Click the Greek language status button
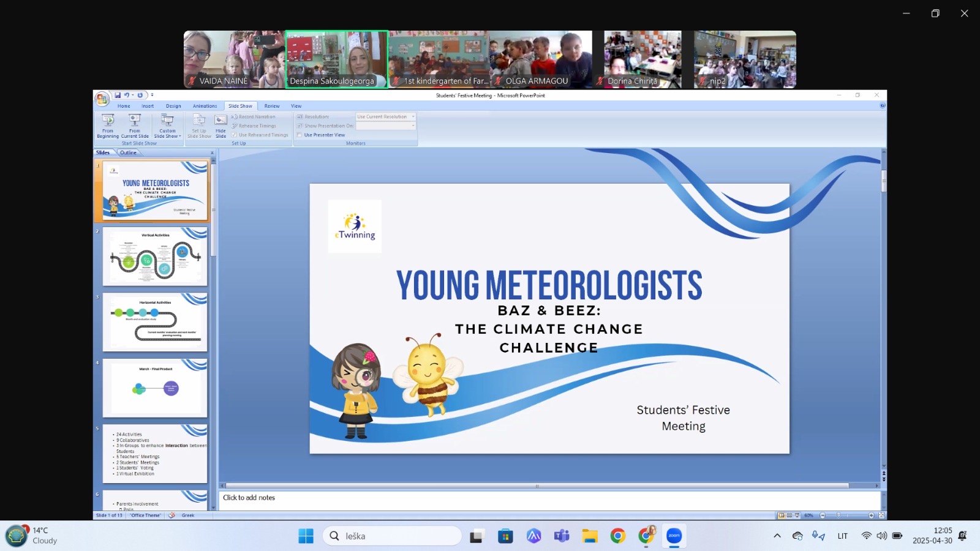Viewport: 980px width, 551px height. [187, 515]
